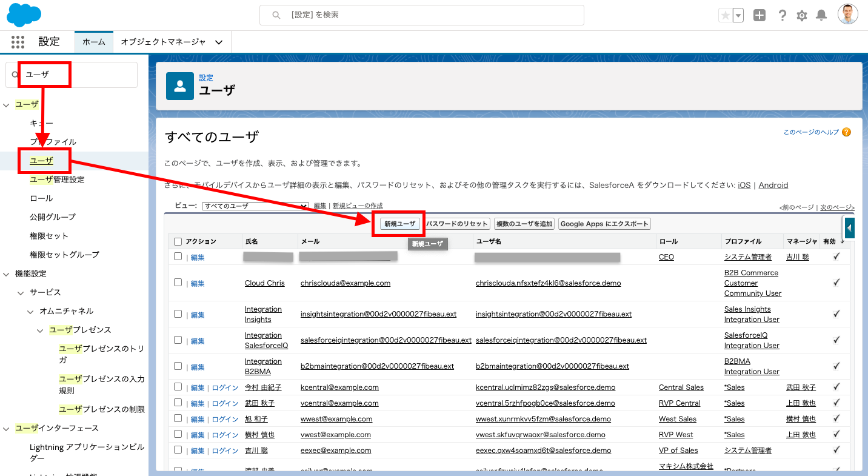Open the help question mark icon

pyautogui.click(x=783, y=16)
